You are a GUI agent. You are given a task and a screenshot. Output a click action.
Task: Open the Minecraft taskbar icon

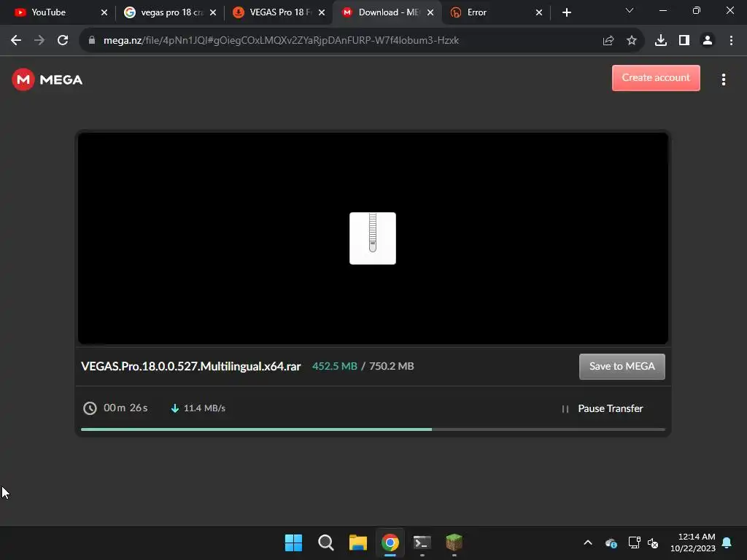454,542
